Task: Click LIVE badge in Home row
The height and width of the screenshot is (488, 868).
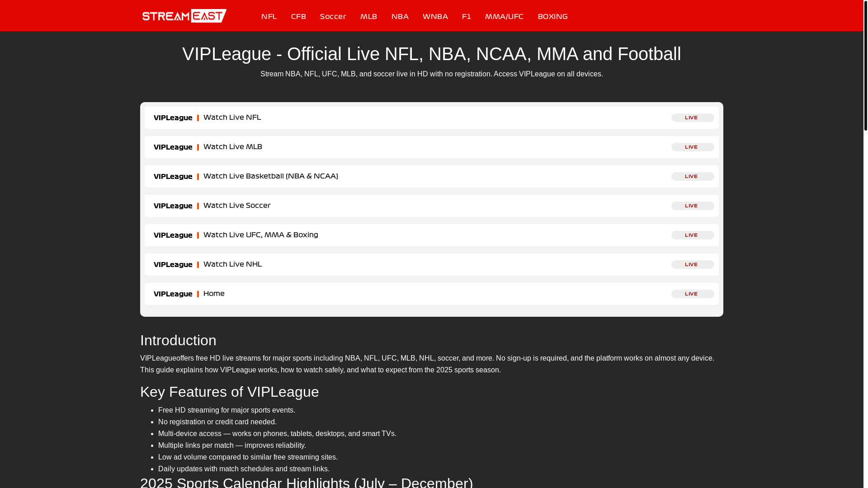Action: tap(693, 294)
